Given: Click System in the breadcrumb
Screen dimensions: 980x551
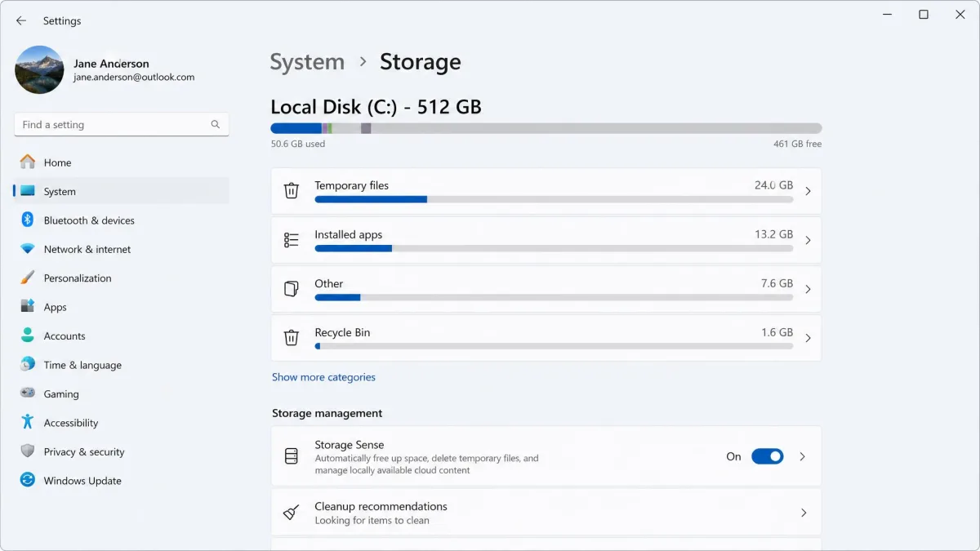Looking at the screenshot, I should pyautogui.click(x=307, y=62).
